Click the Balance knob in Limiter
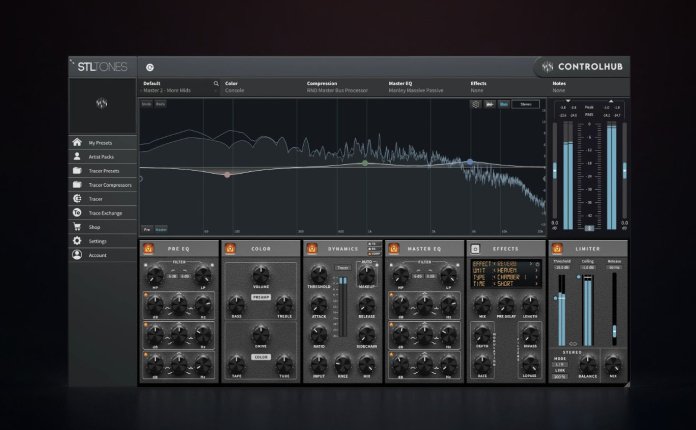 point(588,364)
